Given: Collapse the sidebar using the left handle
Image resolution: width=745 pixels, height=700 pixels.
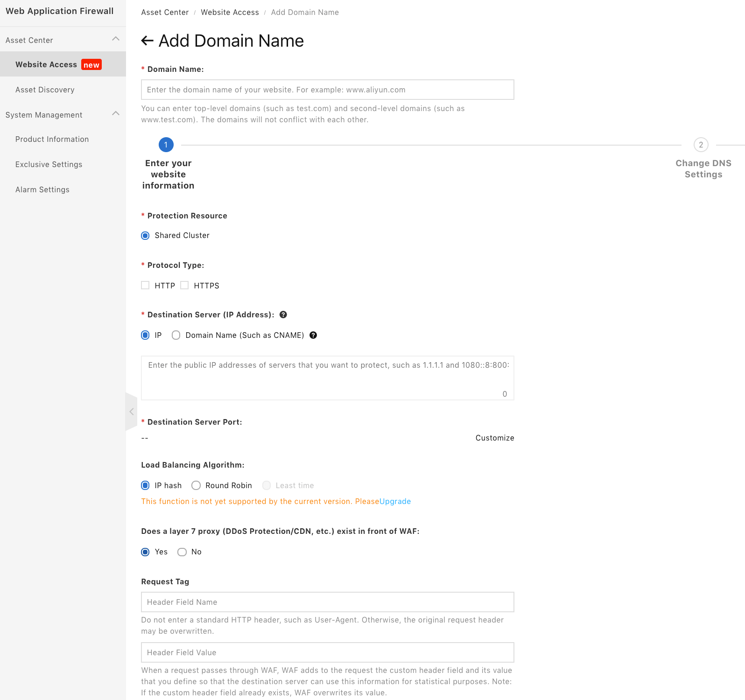Looking at the screenshot, I should 131,412.
